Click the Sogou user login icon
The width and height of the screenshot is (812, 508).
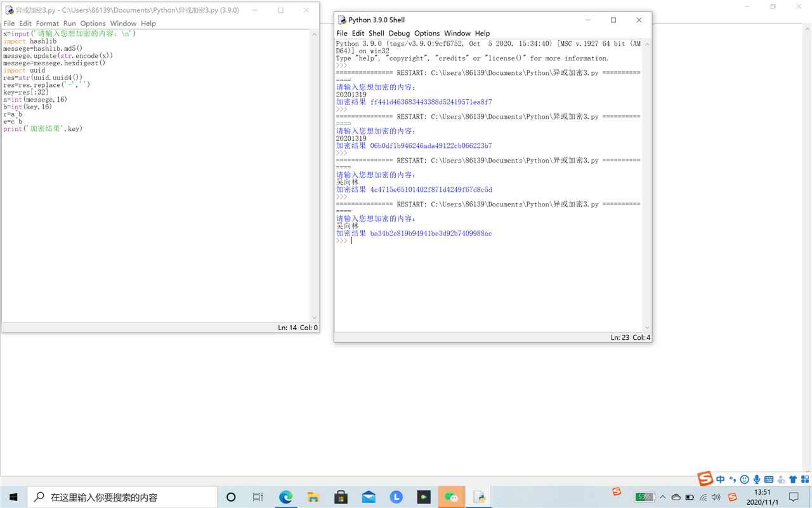[x=781, y=479]
